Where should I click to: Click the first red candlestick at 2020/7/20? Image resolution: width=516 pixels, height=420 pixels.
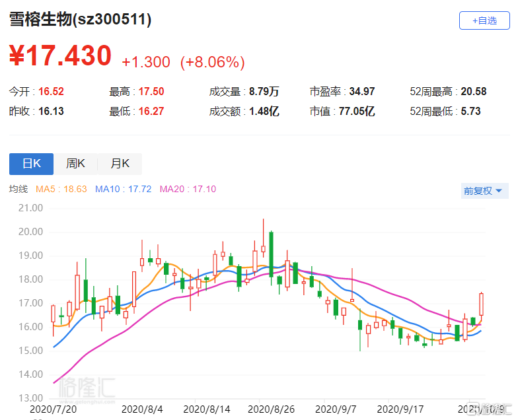[x=54, y=314]
